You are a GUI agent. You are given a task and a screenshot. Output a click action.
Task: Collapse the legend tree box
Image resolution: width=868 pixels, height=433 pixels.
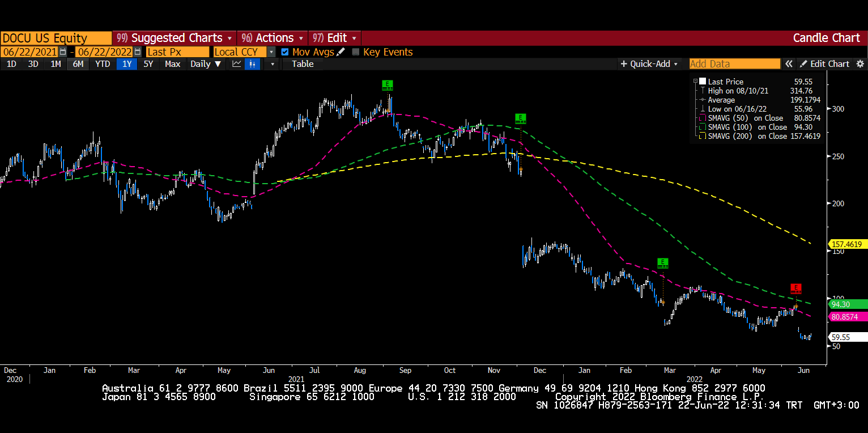(x=695, y=82)
